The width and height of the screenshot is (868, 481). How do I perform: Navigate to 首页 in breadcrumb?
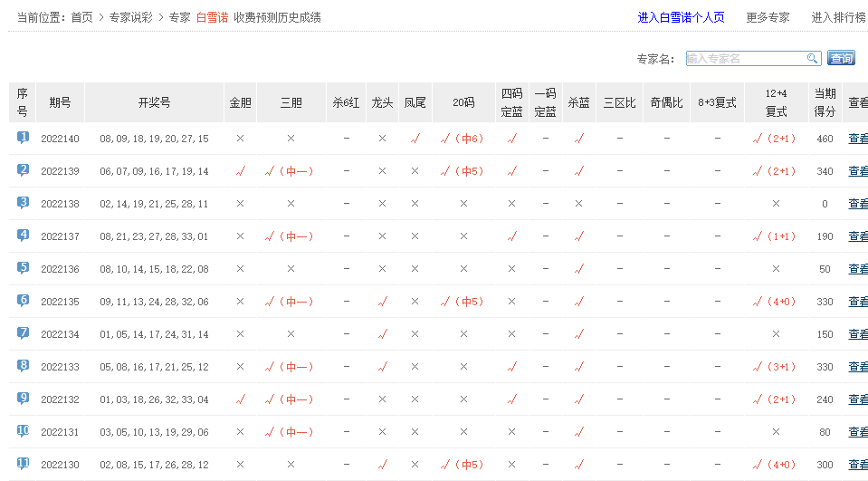tap(81, 17)
